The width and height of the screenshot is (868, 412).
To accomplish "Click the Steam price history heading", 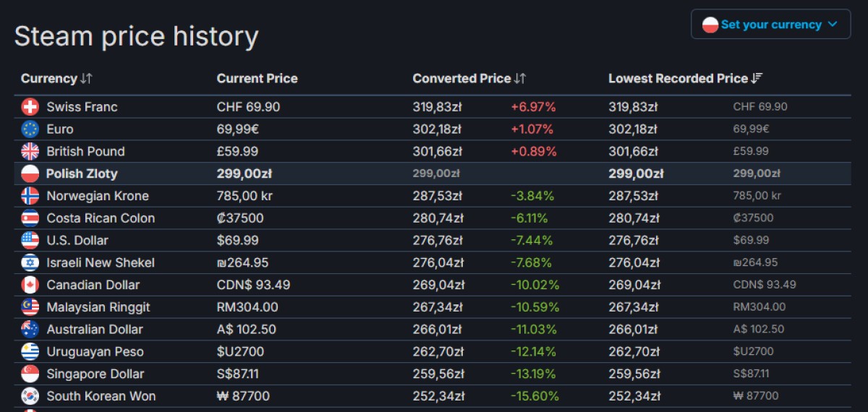I will pos(136,36).
